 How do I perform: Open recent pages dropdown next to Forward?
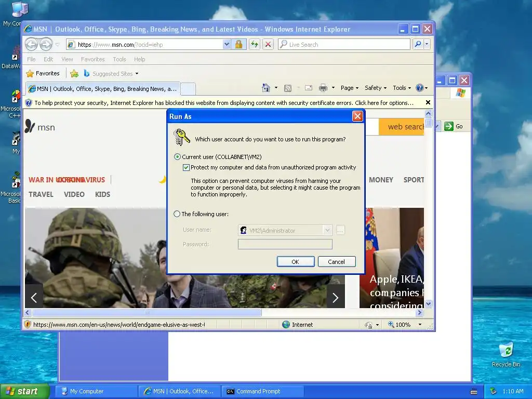tap(57, 45)
